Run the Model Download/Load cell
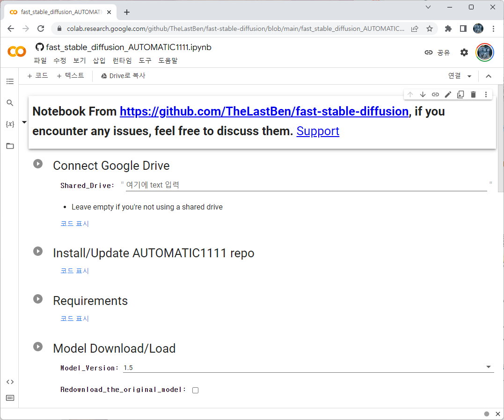 [38, 347]
